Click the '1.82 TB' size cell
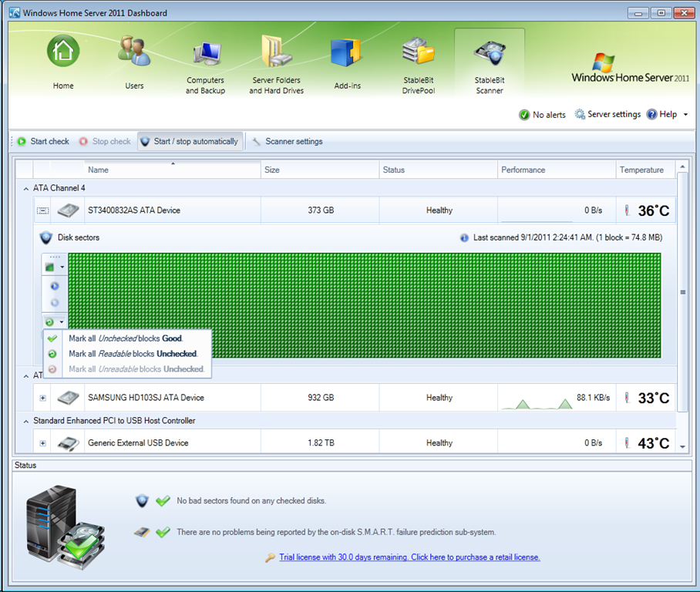This screenshot has height=592, width=700. [321, 443]
